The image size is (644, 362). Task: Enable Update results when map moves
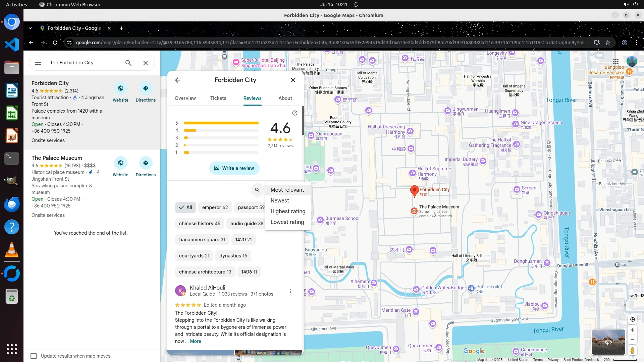click(34, 356)
